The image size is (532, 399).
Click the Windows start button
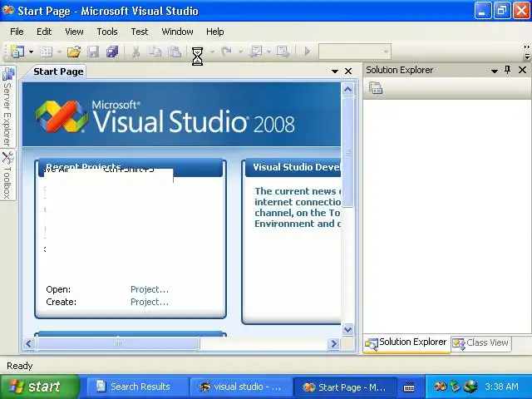click(39, 387)
